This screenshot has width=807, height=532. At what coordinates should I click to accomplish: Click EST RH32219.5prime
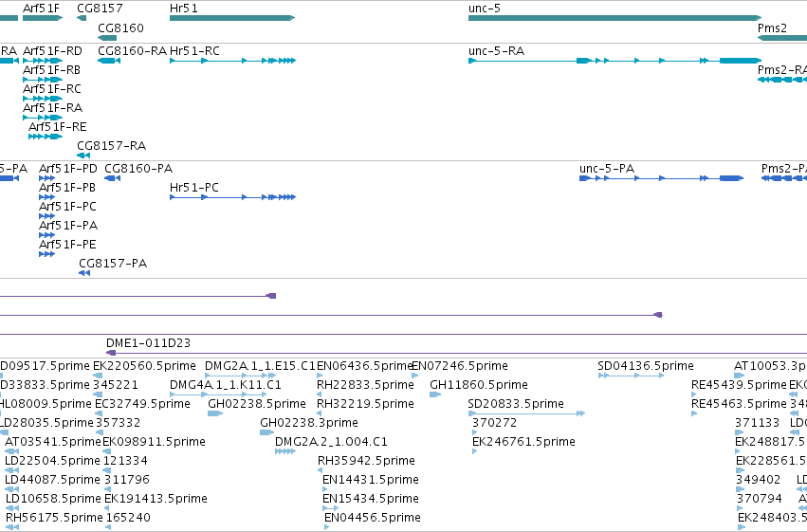point(365,404)
